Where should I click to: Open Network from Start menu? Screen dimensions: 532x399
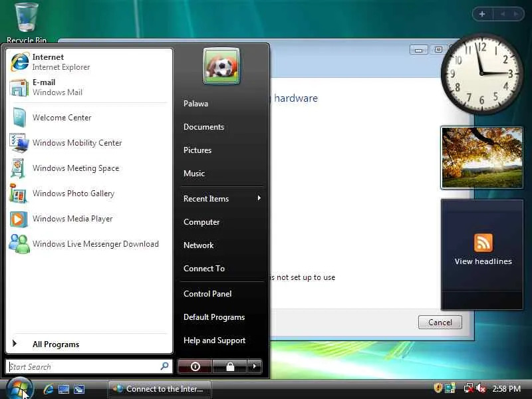[198, 245]
